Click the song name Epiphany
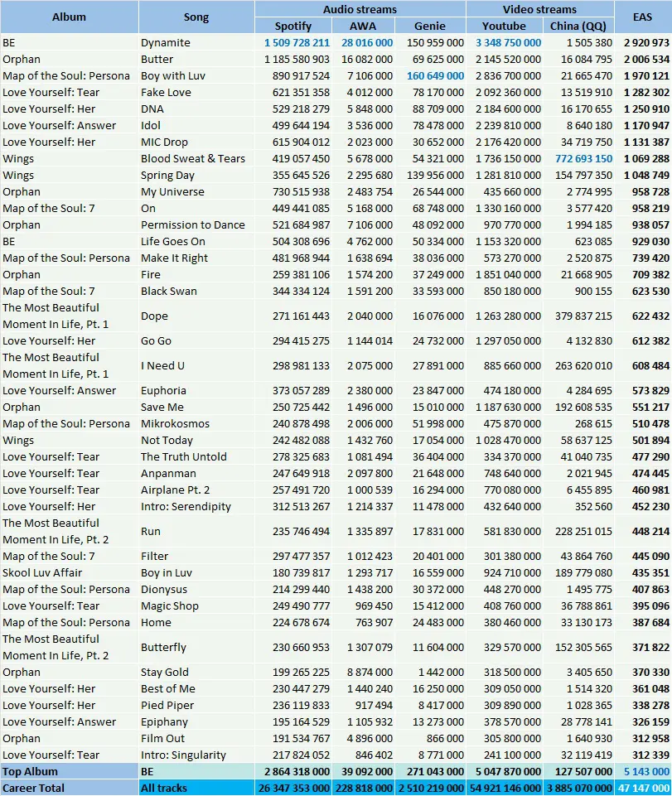Viewport: 672px width, 796px height. pos(165,722)
